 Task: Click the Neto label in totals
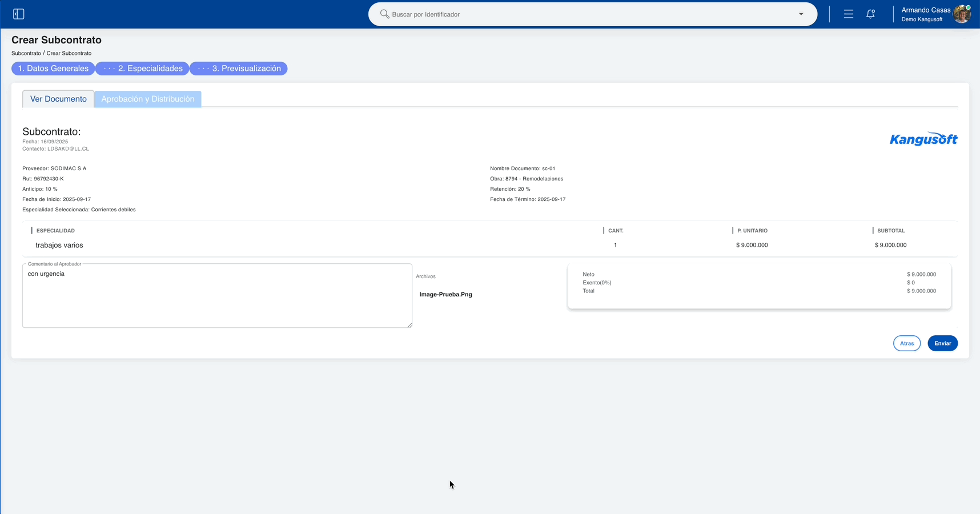[588, 274]
